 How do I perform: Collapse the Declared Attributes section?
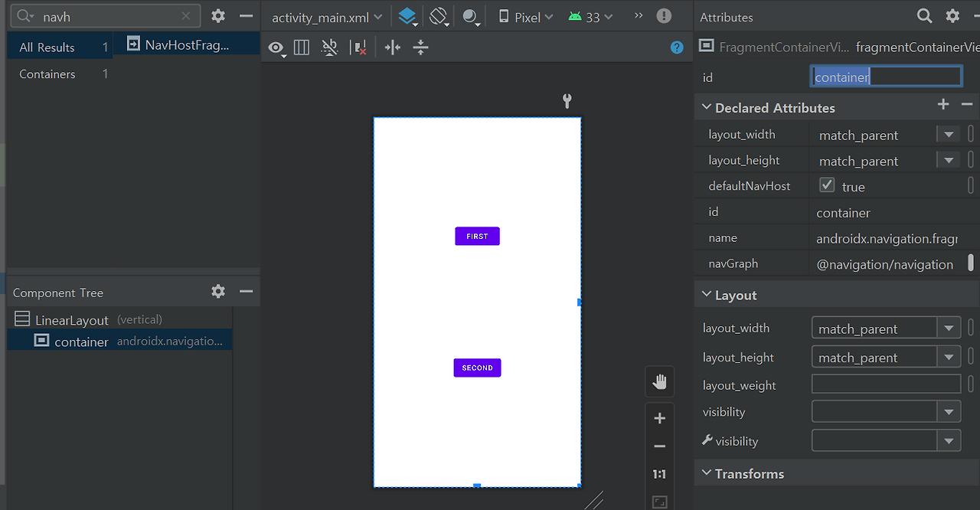tap(705, 107)
